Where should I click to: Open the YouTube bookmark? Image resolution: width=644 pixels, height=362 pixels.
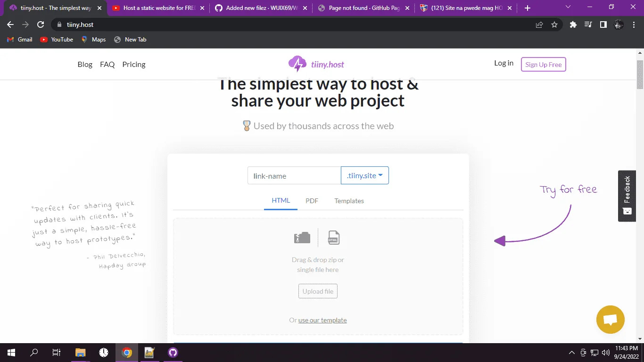coord(57,40)
